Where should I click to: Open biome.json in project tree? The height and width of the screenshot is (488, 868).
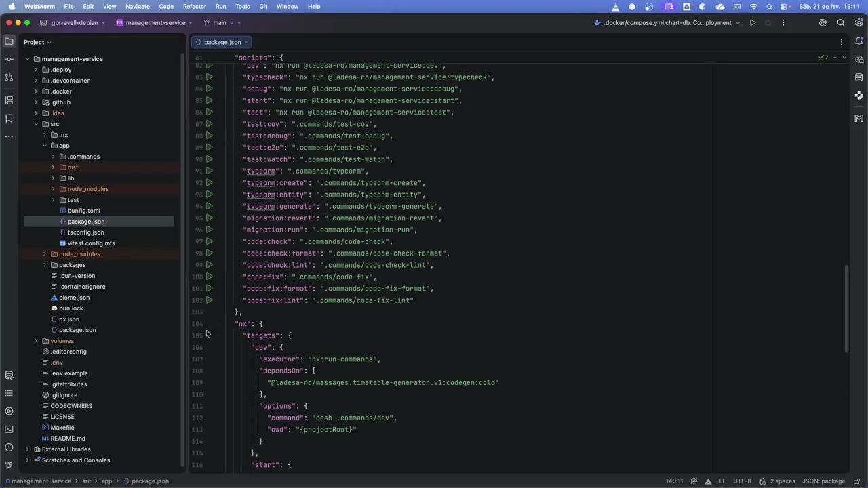click(74, 298)
